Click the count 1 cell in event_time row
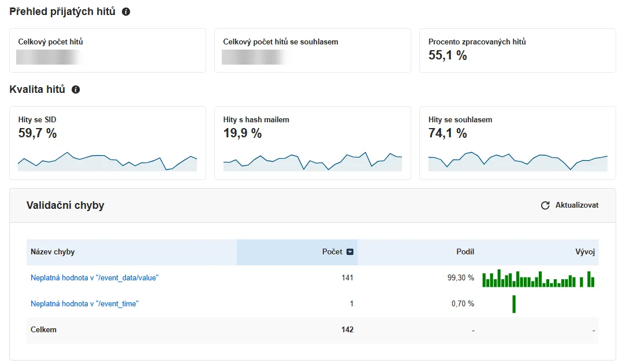 click(351, 304)
